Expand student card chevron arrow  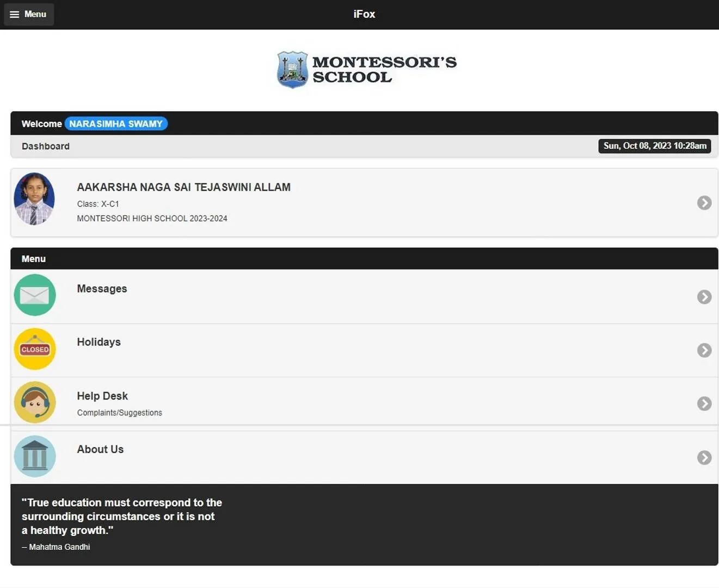tap(704, 203)
